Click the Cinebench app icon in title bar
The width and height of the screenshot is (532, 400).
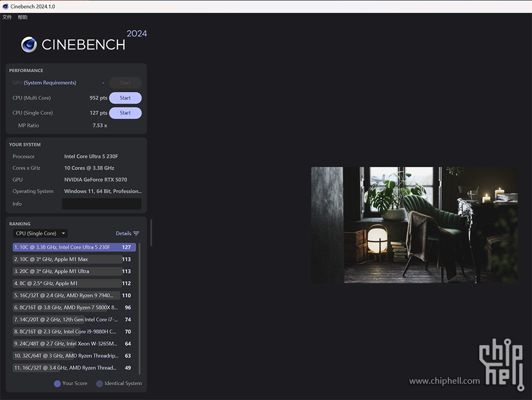(x=5, y=7)
